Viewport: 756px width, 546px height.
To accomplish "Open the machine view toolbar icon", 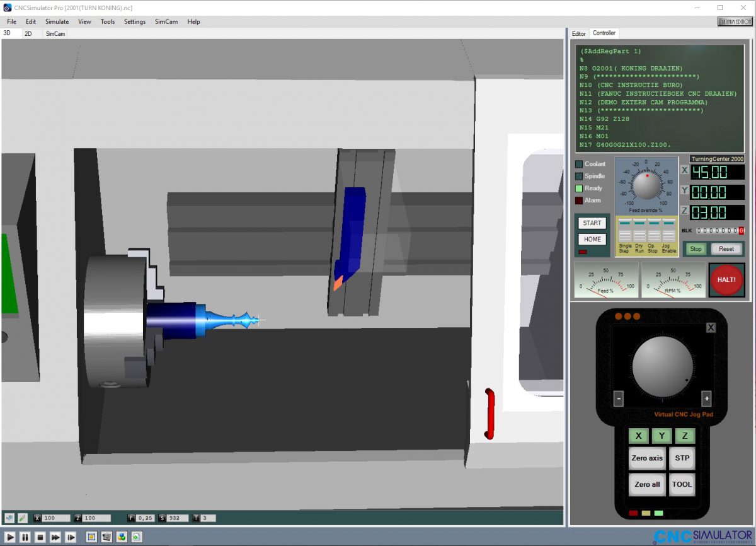I will (106, 537).
